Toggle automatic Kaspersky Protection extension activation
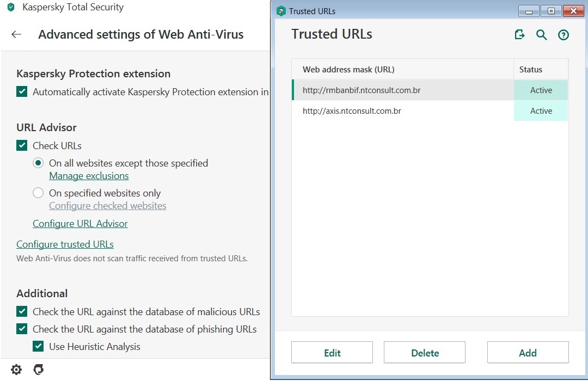 (x=22, y=91)
